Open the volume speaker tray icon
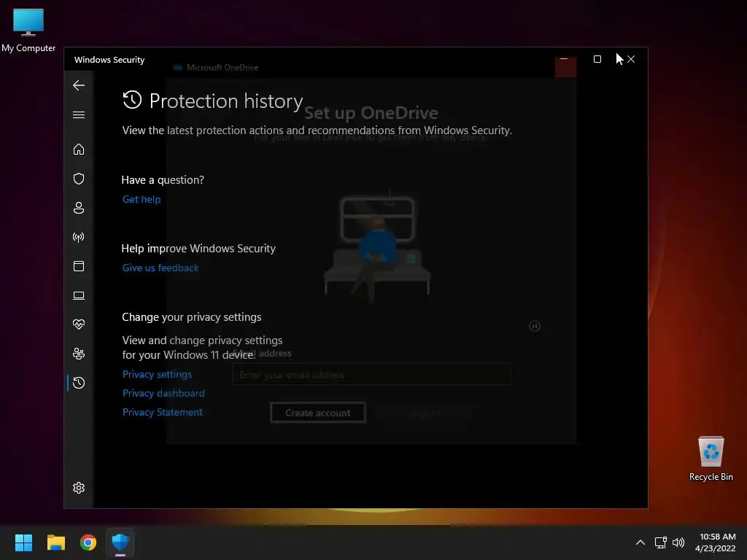Image resolution: width=747 pixels, height=560 pixels. pos(678,542)
